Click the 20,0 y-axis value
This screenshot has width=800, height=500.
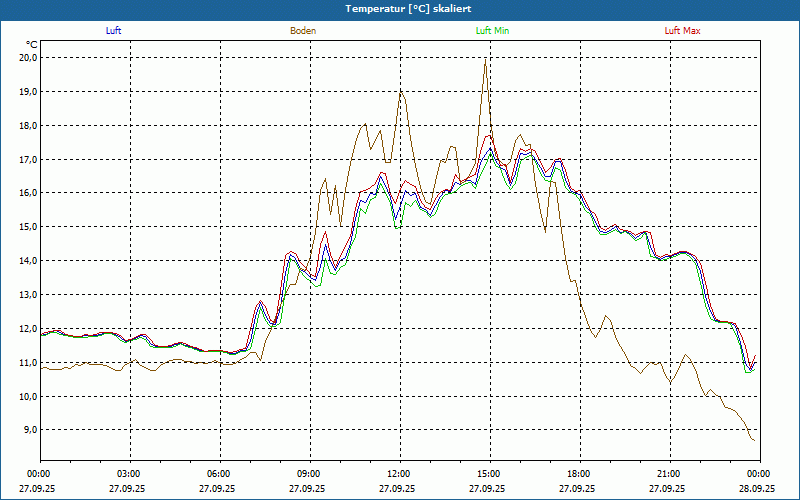click(x=27, y=57)
